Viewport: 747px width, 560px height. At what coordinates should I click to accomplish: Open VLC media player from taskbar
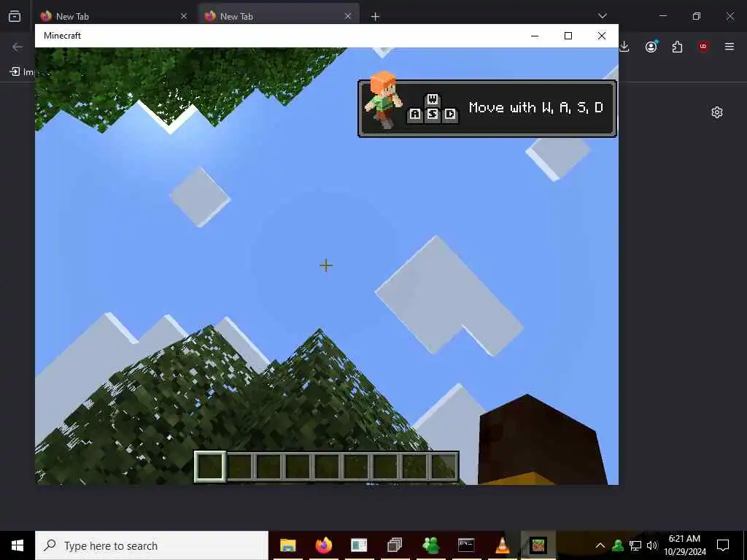(x=502, y=545)
